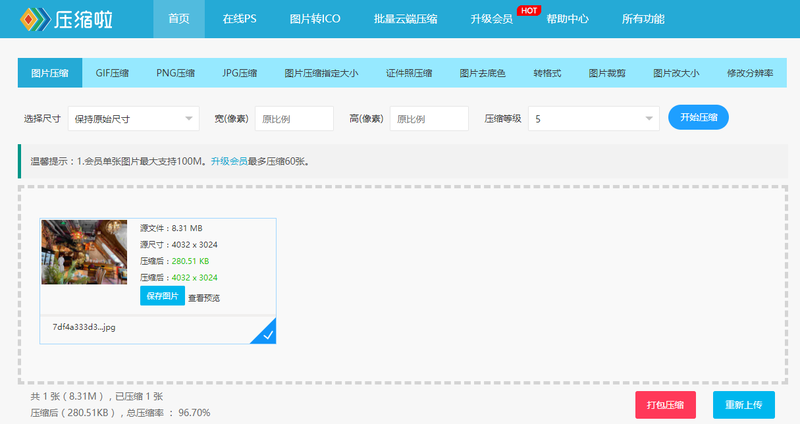
Task: Click the red HOT badge
Action: 529,10
